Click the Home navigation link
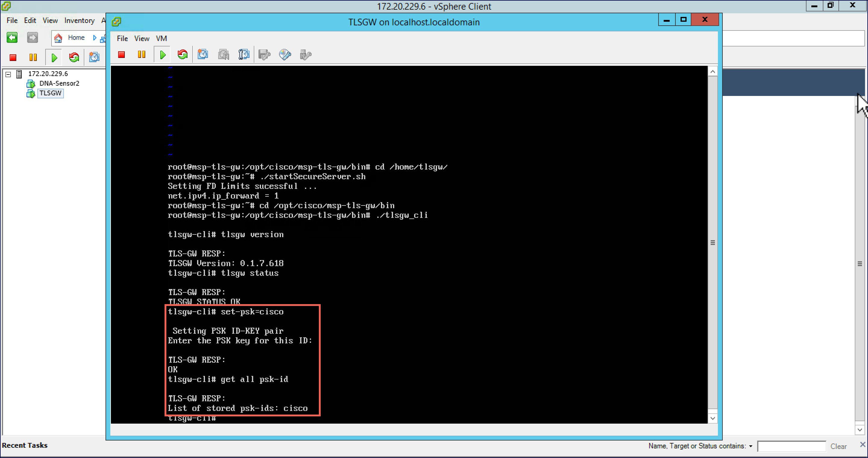868x458 pixels. click(x=76, y=38)
